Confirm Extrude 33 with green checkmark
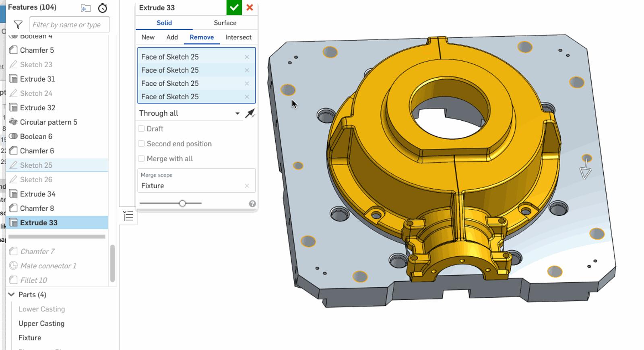The width and height of the screenshot is (644, 350). point(234,8)
